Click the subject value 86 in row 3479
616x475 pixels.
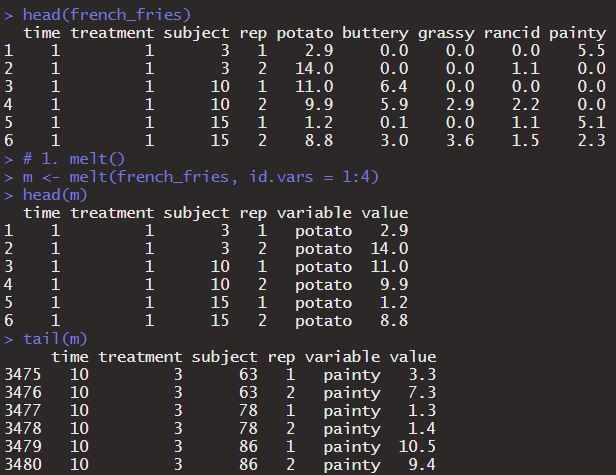point(248,447)
